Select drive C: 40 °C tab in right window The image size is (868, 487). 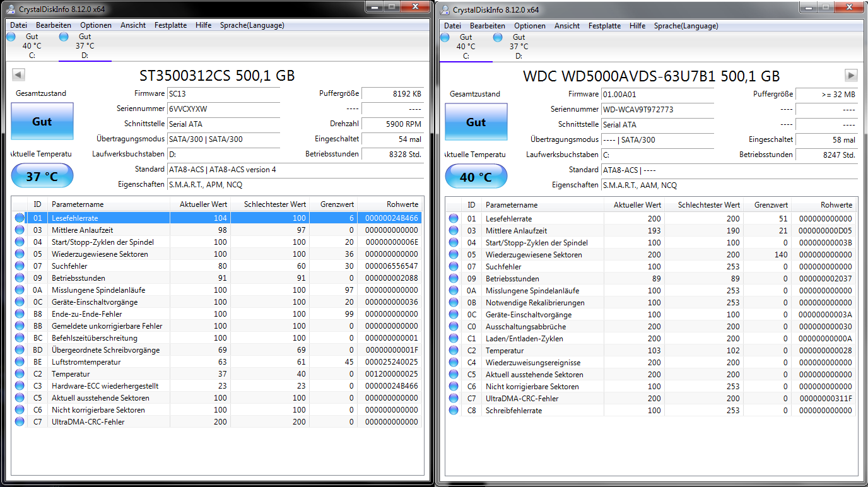pyautogui.click(x=466, y=46)
